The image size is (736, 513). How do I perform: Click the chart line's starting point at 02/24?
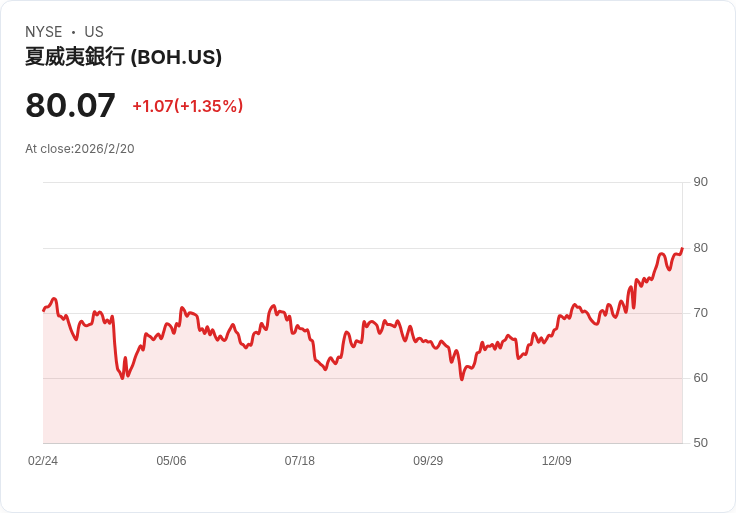pyautogui.click(x=43, y=310)
